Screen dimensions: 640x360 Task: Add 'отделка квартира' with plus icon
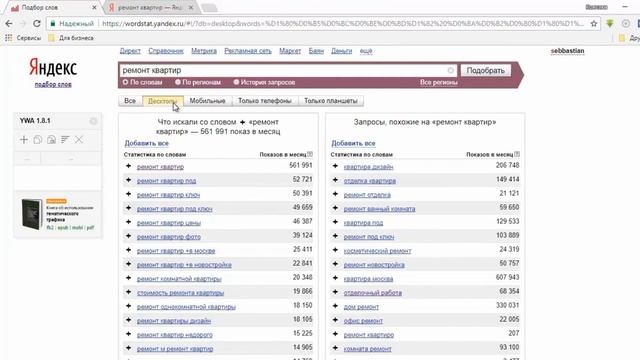tap(336, 180)
